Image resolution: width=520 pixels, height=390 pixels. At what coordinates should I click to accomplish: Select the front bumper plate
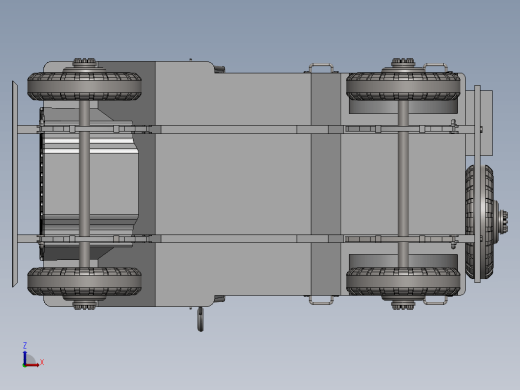[x=15, y=184]
